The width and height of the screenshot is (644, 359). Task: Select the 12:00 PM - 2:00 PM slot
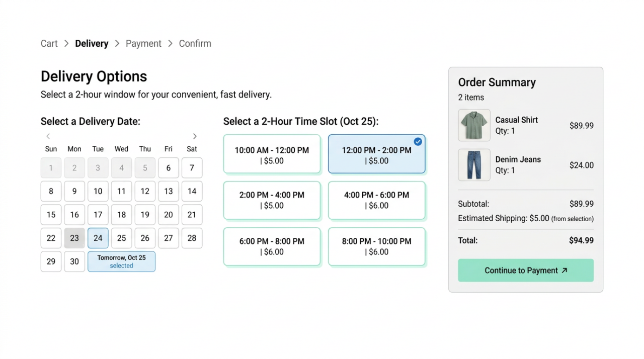pos(376,154)
